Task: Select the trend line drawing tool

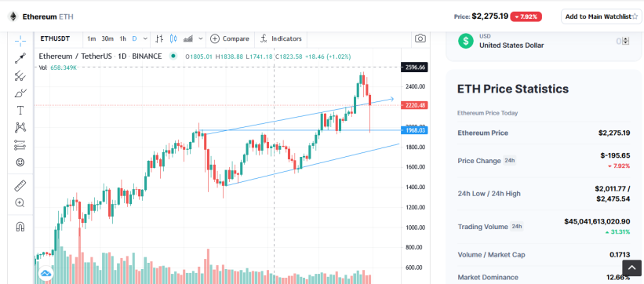Action: [20, 58]
